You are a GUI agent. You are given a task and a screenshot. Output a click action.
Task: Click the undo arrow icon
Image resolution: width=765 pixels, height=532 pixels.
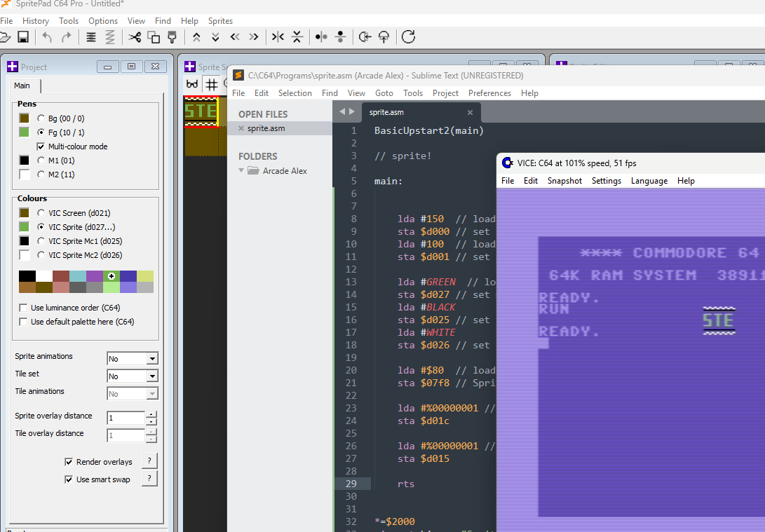point(47,37)
